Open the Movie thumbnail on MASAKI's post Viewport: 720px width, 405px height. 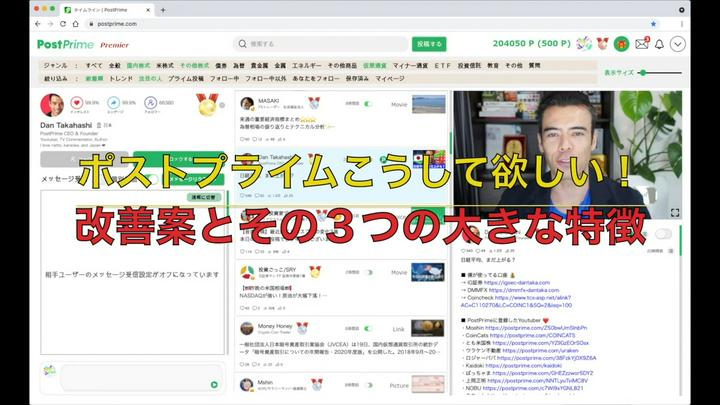coord(428,104)
